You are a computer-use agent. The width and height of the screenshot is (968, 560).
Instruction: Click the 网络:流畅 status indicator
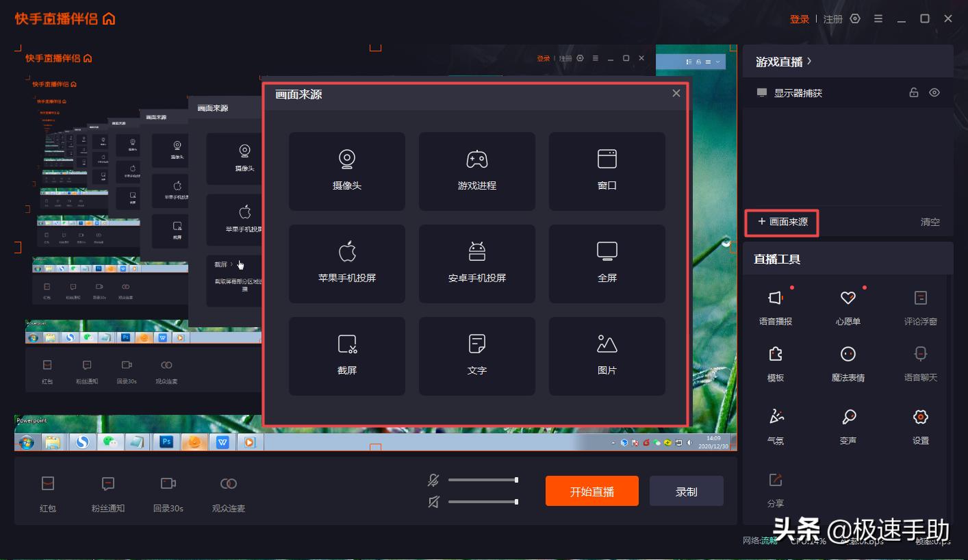pyautogui.click(x=760, y=541)
